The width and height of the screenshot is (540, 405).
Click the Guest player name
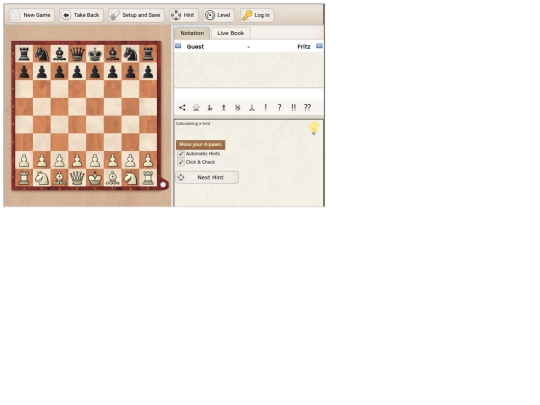point(195,46)
